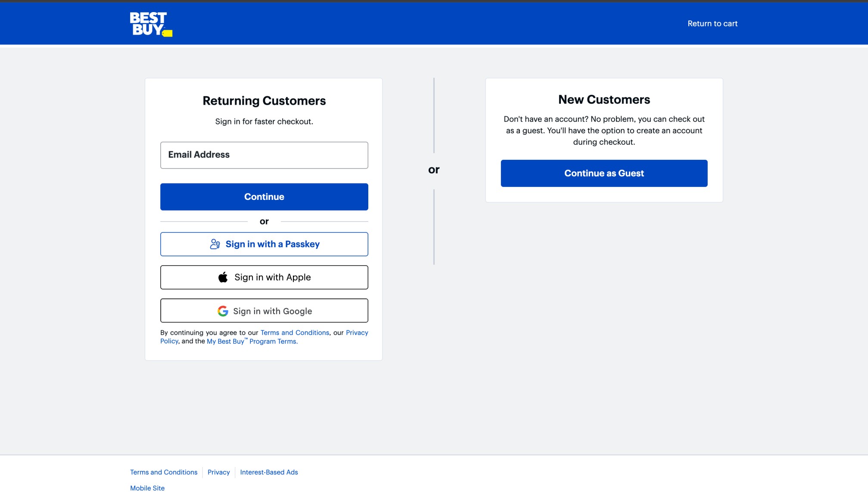Open the footer Privacy link
868x492 pixels.
pos(218,472)
